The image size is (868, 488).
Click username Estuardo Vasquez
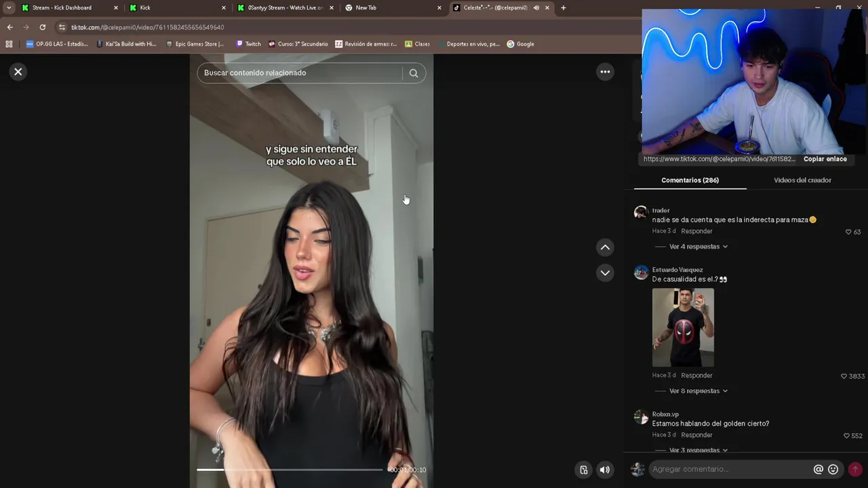pos(677,270)
